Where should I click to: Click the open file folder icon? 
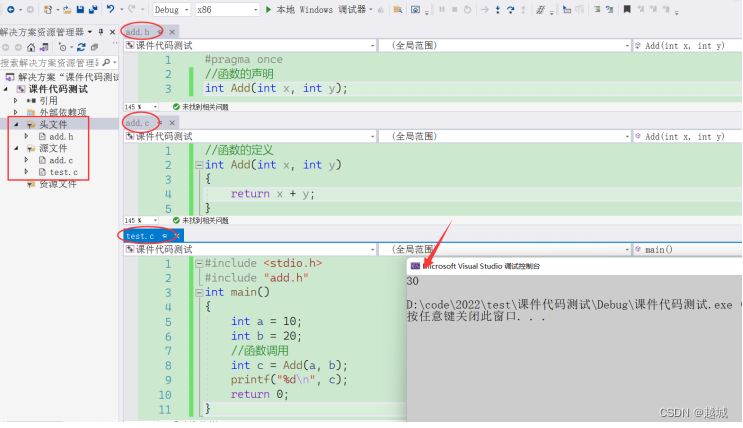[67, 9]
